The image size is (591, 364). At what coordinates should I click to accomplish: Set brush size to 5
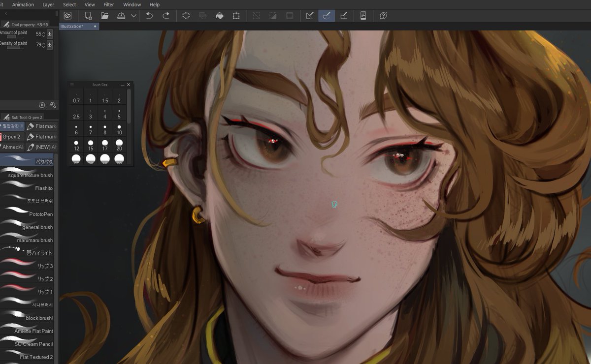(x=119, y=113)
